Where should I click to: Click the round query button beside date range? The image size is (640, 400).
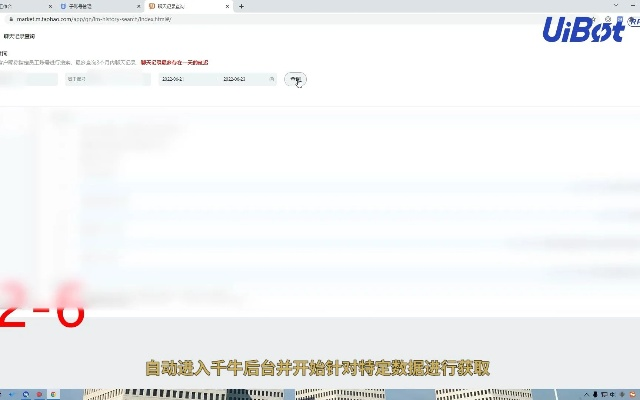(295, 79)
